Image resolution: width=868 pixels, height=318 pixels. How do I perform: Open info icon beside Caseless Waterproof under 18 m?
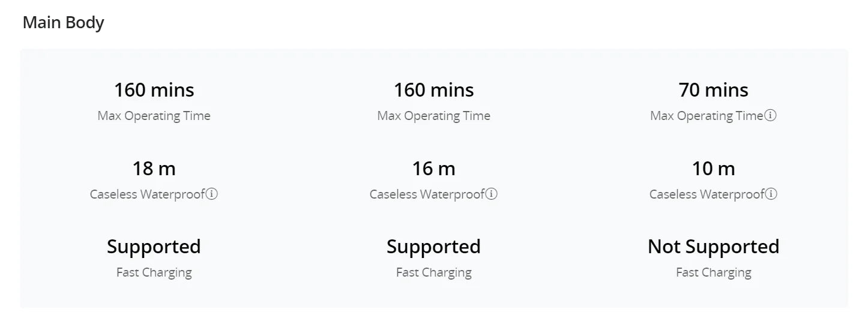pyautogui.click(x=212, y=194)
